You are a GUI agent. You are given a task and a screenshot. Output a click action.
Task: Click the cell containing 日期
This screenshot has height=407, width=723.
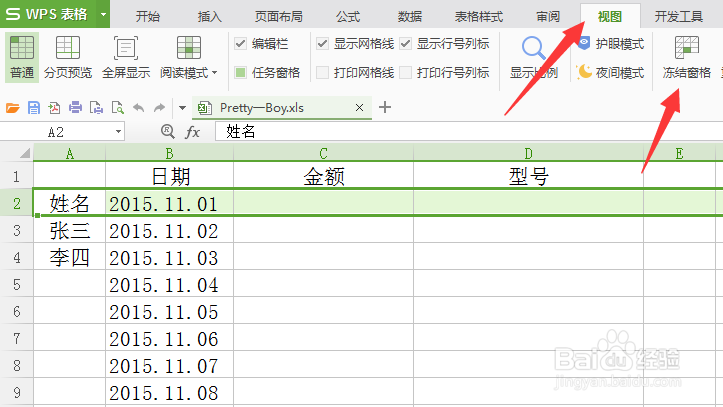click(x=169, y=176)
